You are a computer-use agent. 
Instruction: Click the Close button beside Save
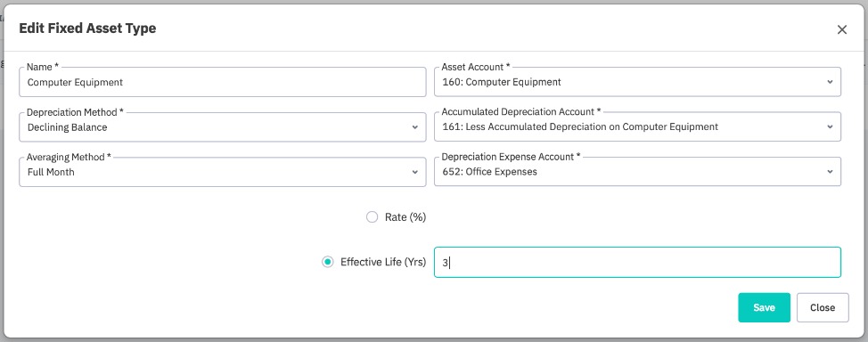[823, 307]
